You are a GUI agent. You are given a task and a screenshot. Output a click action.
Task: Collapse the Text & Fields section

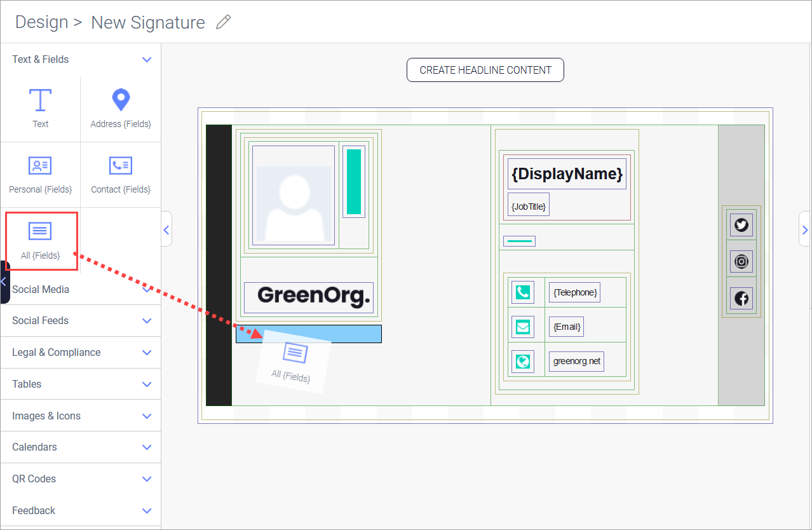pyautogui.click(x=81, y=59)
